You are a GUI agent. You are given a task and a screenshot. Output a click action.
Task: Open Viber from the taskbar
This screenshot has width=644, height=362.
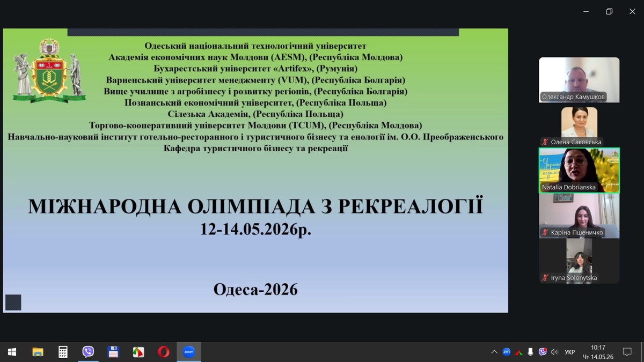[88, 352]
